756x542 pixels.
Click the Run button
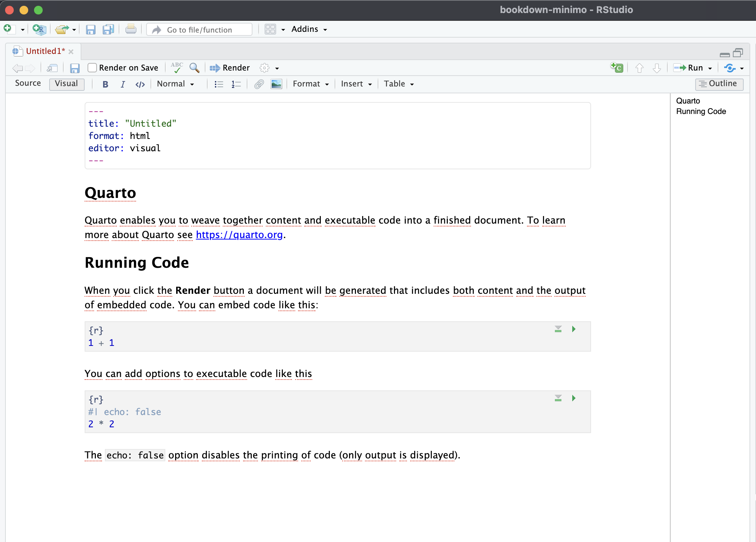pos(688,68)
